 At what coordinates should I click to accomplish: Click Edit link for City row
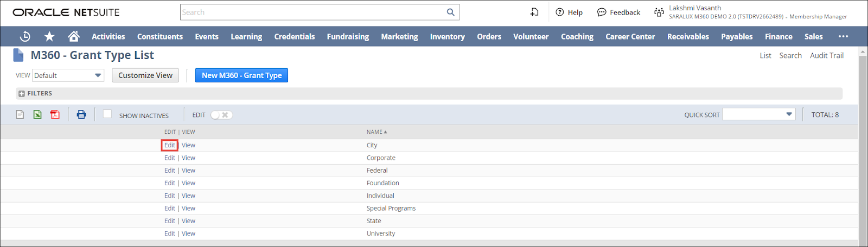click(170, 145)
